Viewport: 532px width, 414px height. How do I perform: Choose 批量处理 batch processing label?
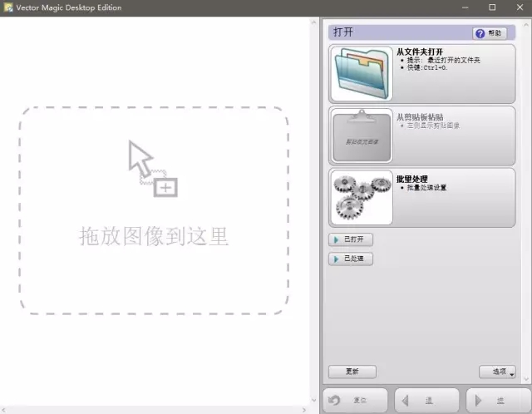click(x=412, y=179)
